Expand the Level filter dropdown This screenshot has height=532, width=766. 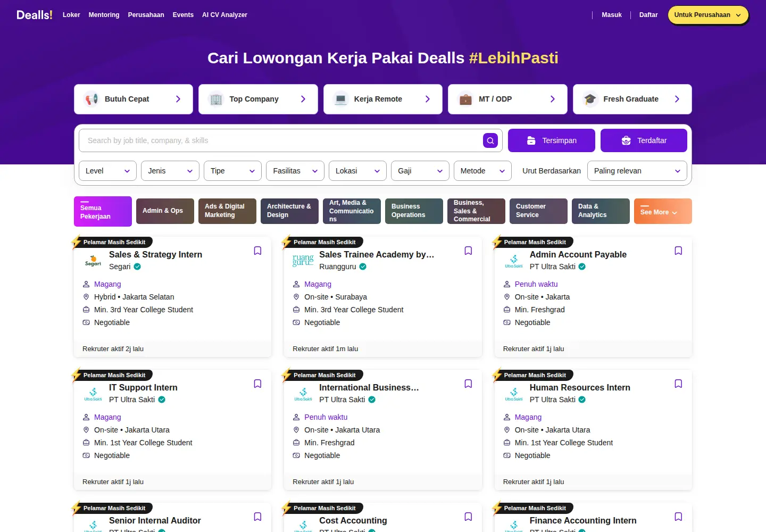108,171
